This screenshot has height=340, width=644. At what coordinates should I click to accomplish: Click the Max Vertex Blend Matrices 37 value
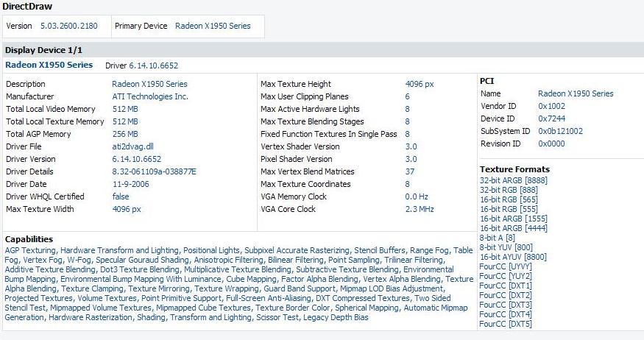409,171
